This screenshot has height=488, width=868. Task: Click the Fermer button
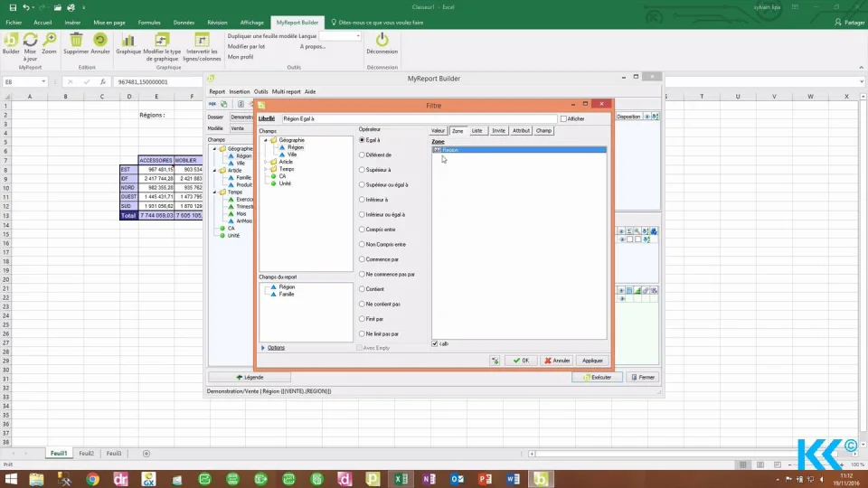coord(643,378)
